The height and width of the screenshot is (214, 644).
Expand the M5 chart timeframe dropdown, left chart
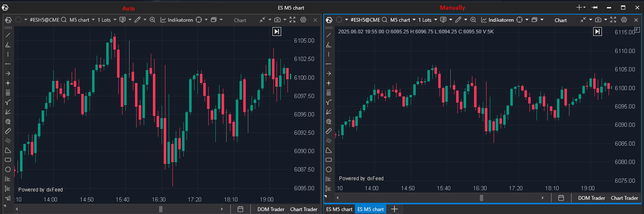[x=81, y=20]
